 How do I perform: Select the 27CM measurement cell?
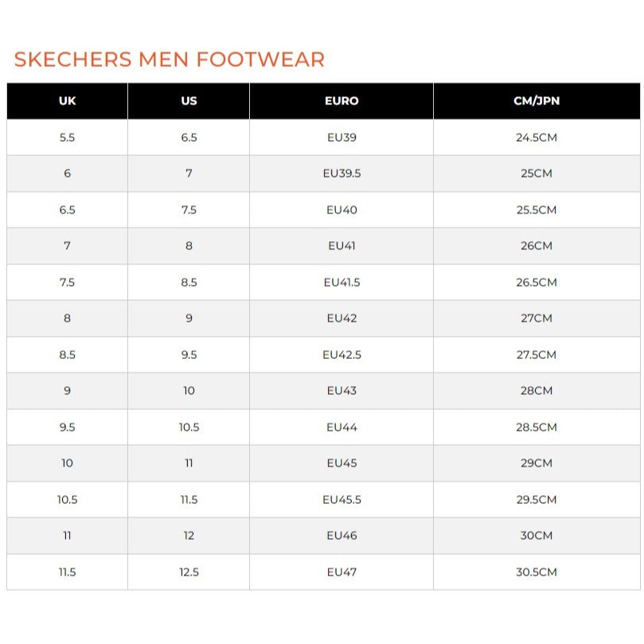537,318
